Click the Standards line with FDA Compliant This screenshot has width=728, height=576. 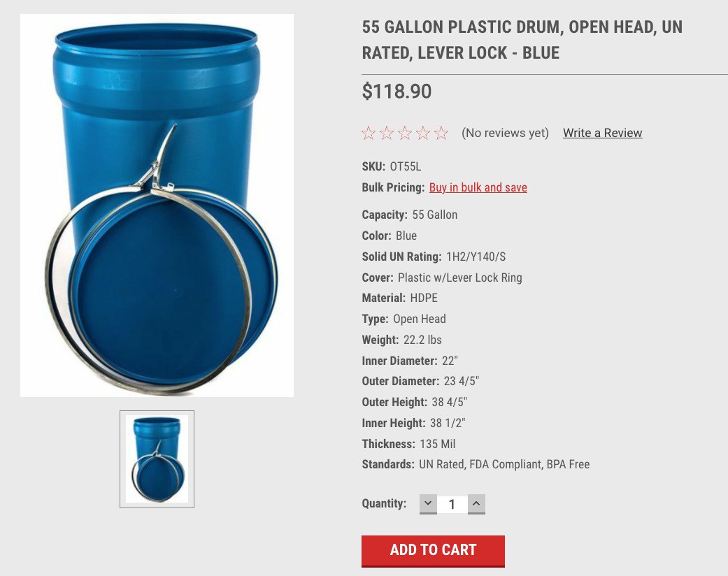476,465
